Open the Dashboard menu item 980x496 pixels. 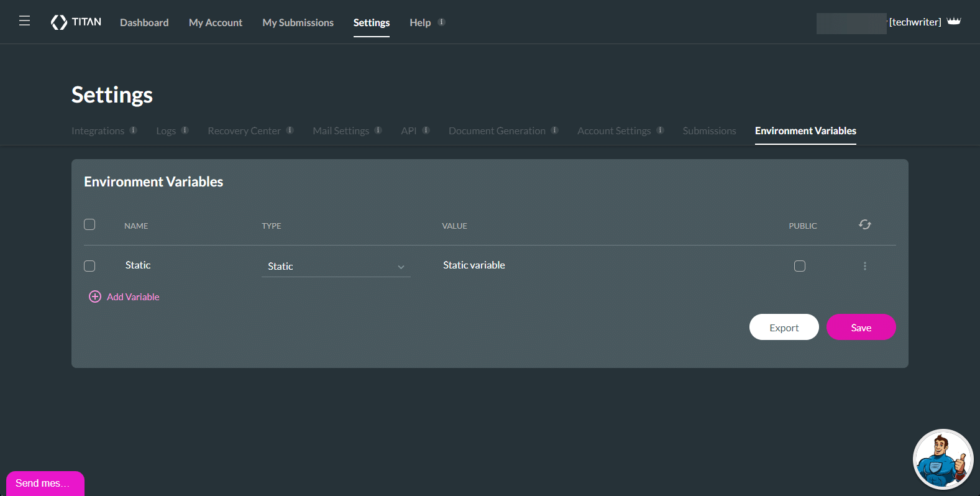pyautogui.click(x=144, y=22)
